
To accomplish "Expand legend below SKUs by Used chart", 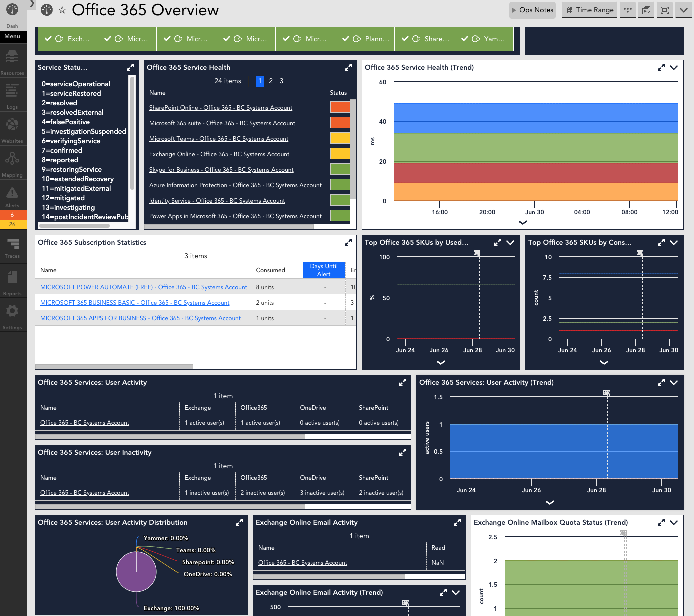I will coord(441,363).
